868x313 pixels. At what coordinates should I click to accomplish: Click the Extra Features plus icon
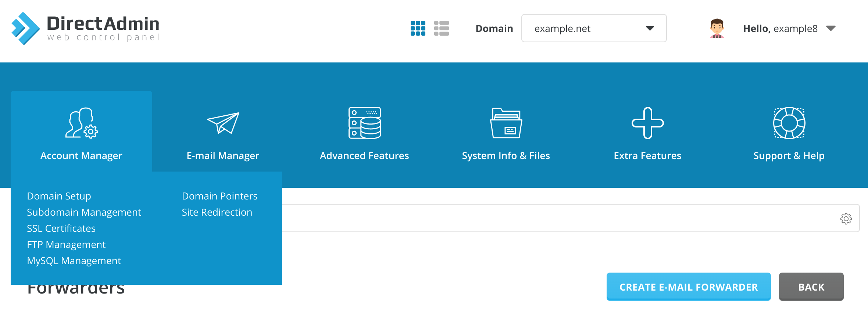point(647,123)
